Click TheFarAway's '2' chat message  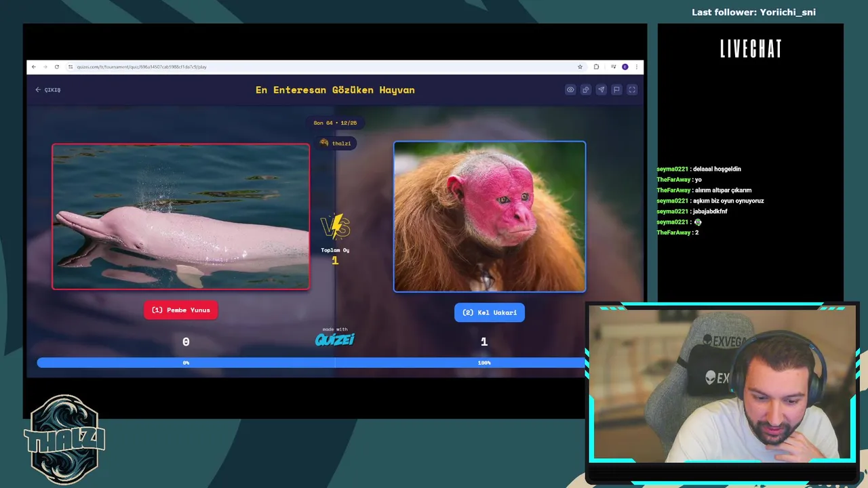696,232
